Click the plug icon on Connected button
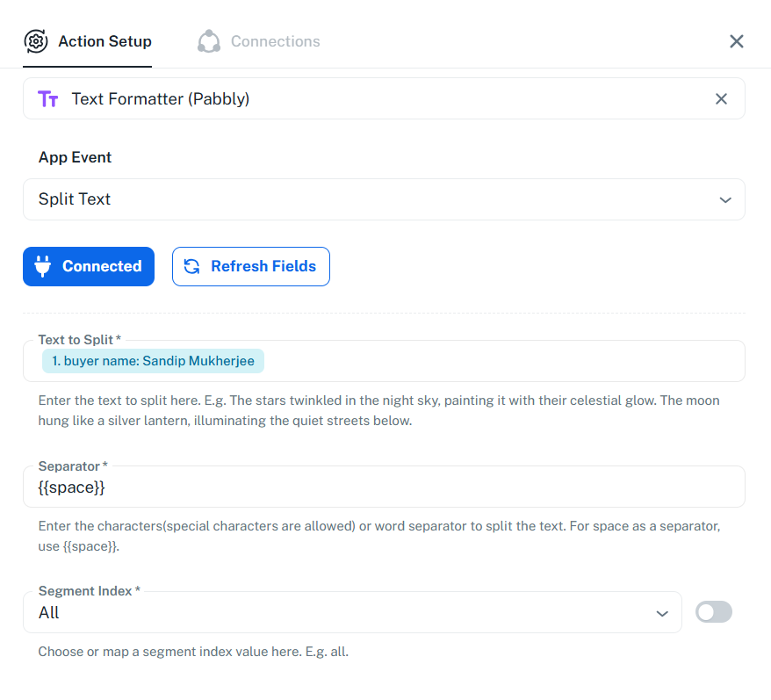The height and width of the screenshot is (700, 771). pos(43,266)
